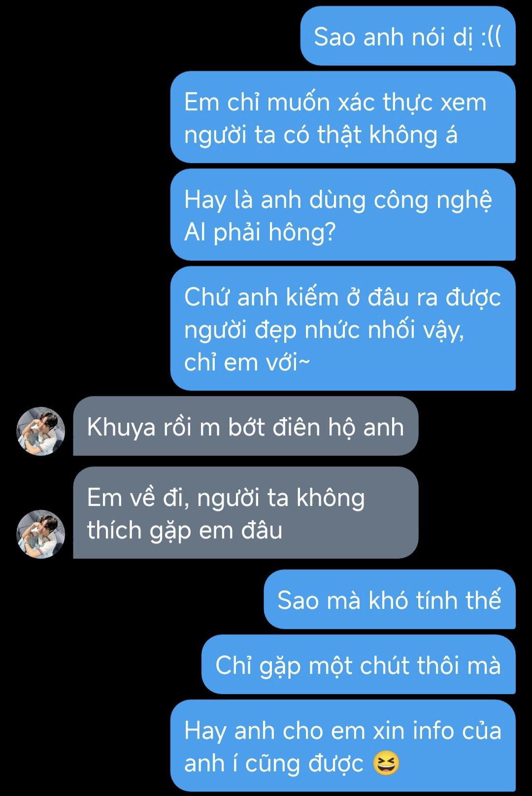Select the 'Hay anh cho em xin info' bubble
Image resolution: width=532 pixels, height=796 pixels.
pyautogui.click(x=343, y=746)
